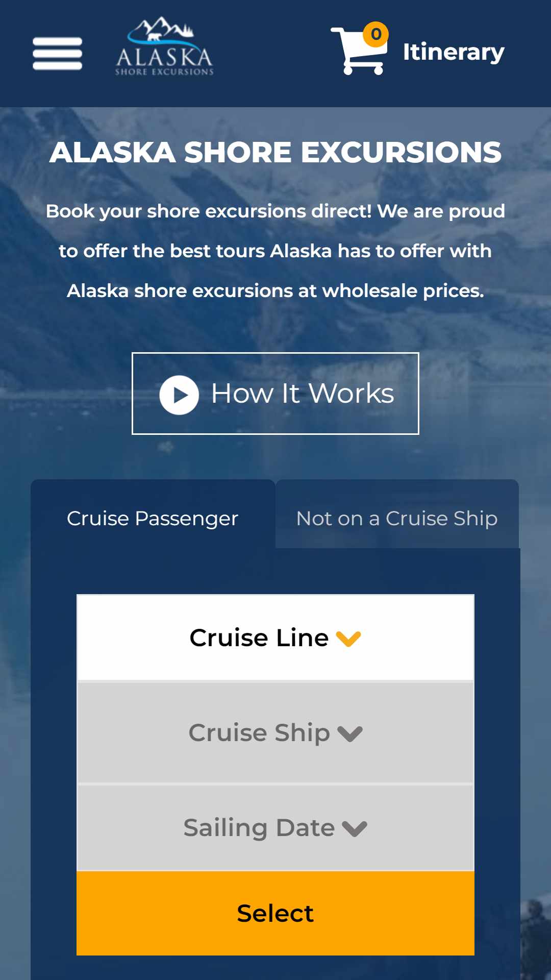Expand the Cruise Line dropdown
The height and width of the screenshot is (980, 551).
coord(275,638)
